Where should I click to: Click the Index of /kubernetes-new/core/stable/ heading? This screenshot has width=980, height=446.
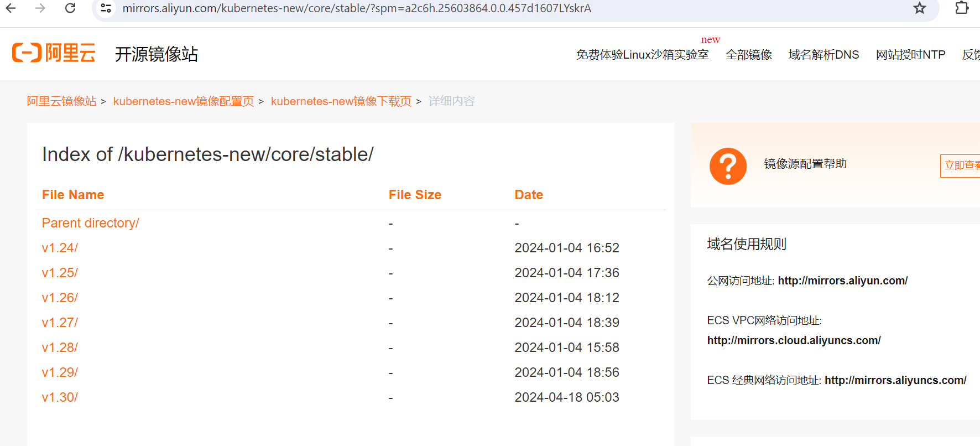[208, 154]
